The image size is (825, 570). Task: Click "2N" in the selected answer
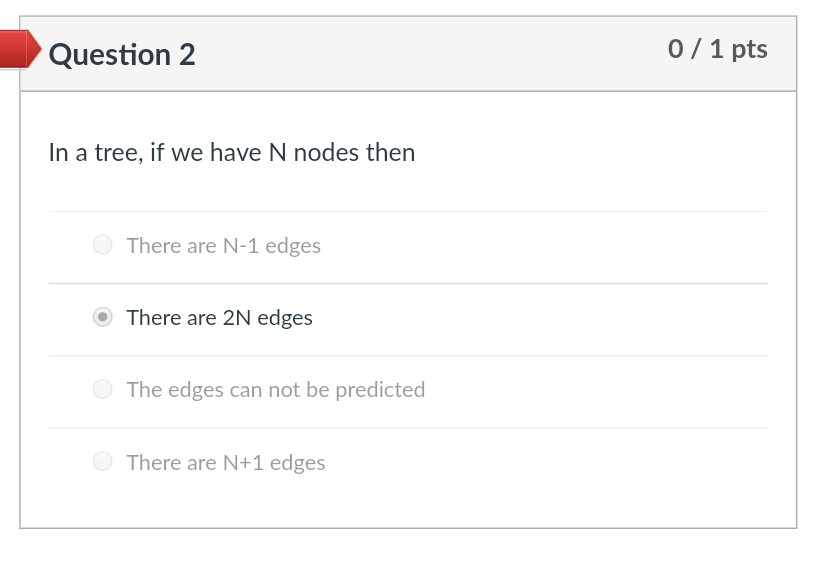click(x=237, y=318)
